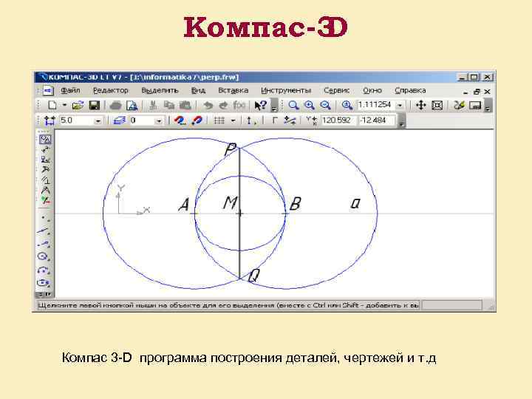Viewport: 532px width, 399px height.
Task: Save the drawing with the floppy disk icon
Action: coord(94,105)
